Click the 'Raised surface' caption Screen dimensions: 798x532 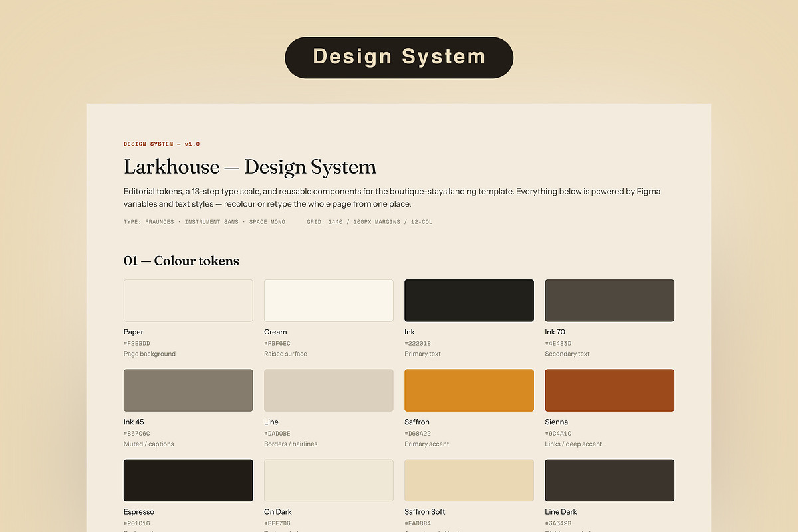point(285,354)
